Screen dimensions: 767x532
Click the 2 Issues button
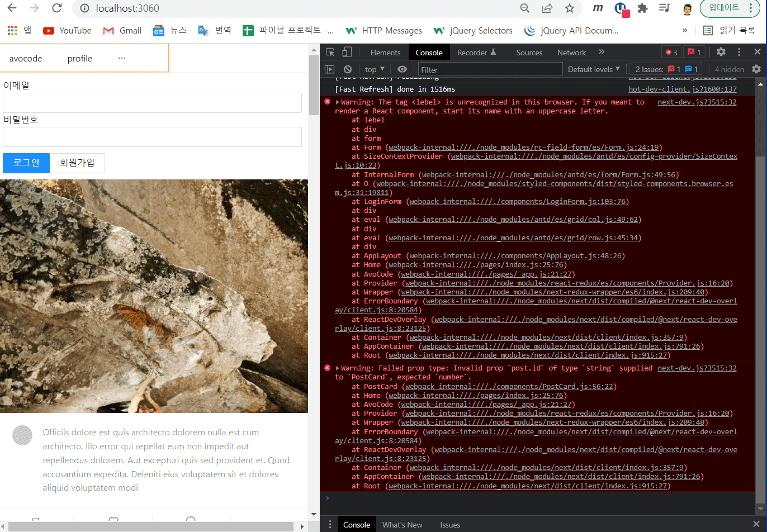[x=666, y=69]
